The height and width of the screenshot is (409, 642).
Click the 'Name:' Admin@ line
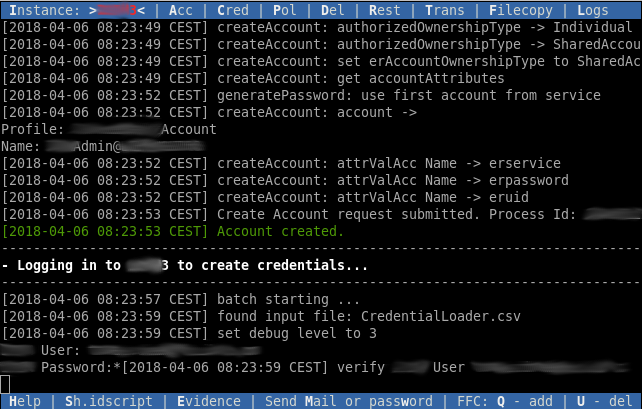pyautogui.click(x=103, y=146)
